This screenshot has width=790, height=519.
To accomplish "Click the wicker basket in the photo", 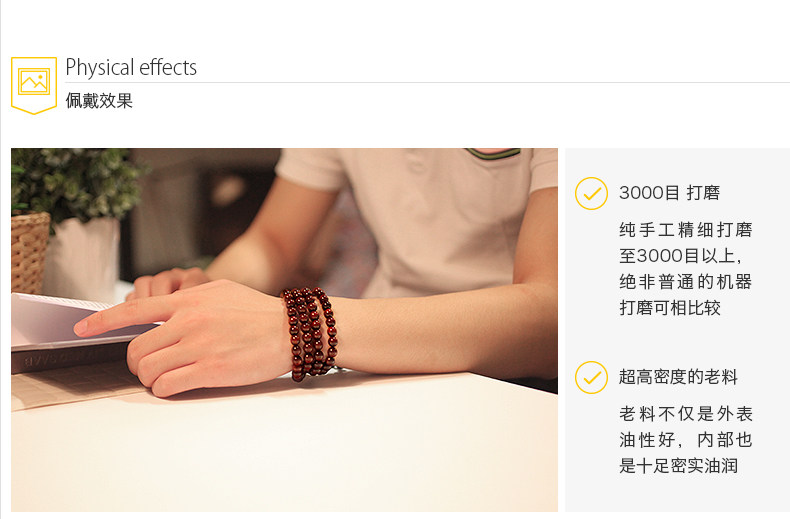I will (x=30, y=253).
